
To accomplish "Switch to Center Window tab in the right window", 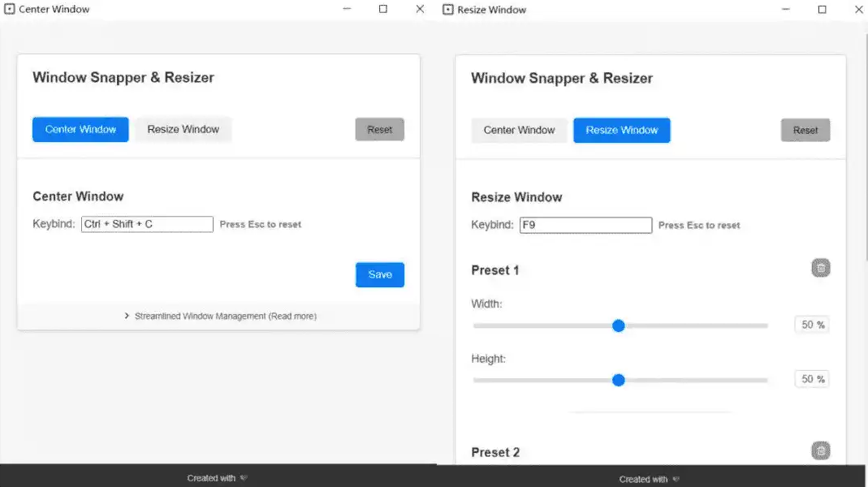I will (519, 130).
